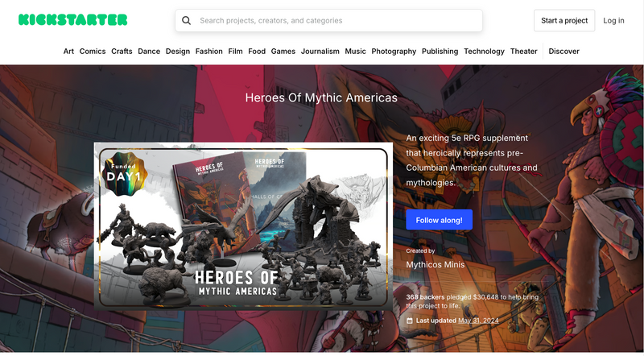Click the Follow along! button
Screen dimensions: 644x356
click(x=439, y=220)
